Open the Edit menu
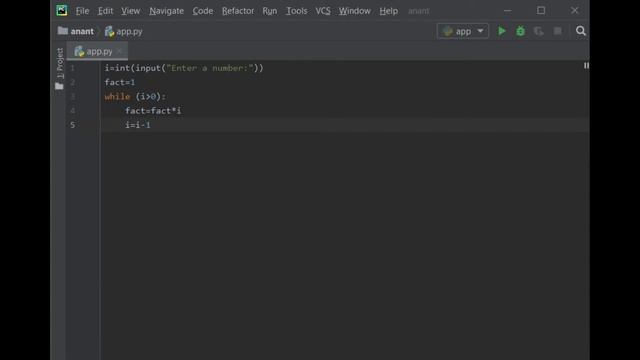 [105, 11]
